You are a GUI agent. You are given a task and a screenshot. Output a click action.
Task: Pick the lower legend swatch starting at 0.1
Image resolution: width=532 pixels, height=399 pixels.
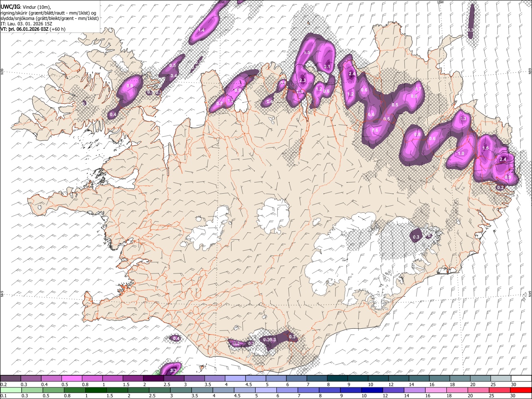point(11,390)
